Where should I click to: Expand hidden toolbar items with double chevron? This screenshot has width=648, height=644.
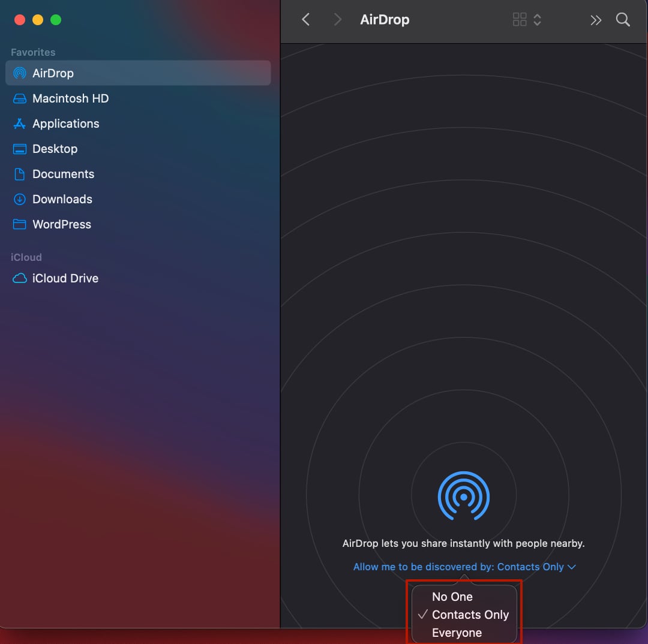pos(596,19)
